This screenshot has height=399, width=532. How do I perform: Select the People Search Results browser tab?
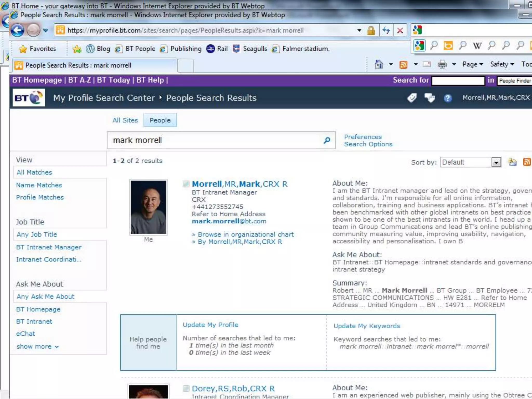click(x=95, y=65)
